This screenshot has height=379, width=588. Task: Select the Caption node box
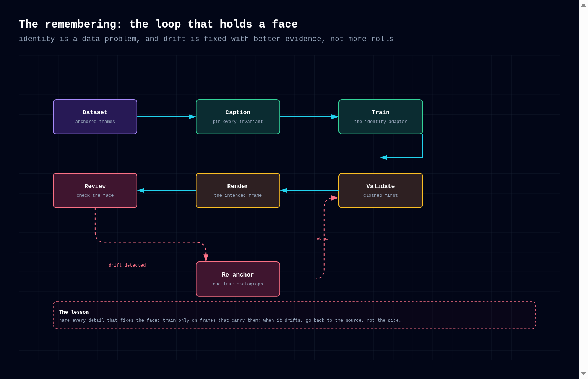(238, 117)
